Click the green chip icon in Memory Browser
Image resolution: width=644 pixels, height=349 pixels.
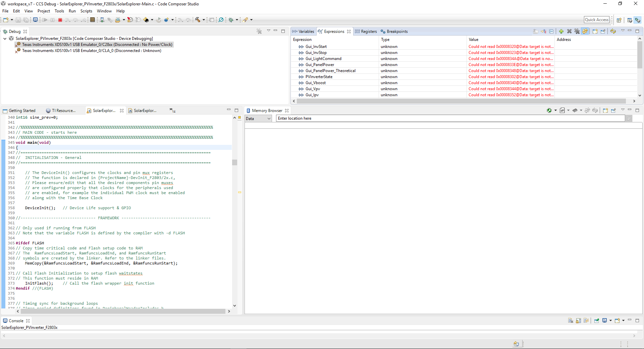pyautogui.click(x=549, y=111)
